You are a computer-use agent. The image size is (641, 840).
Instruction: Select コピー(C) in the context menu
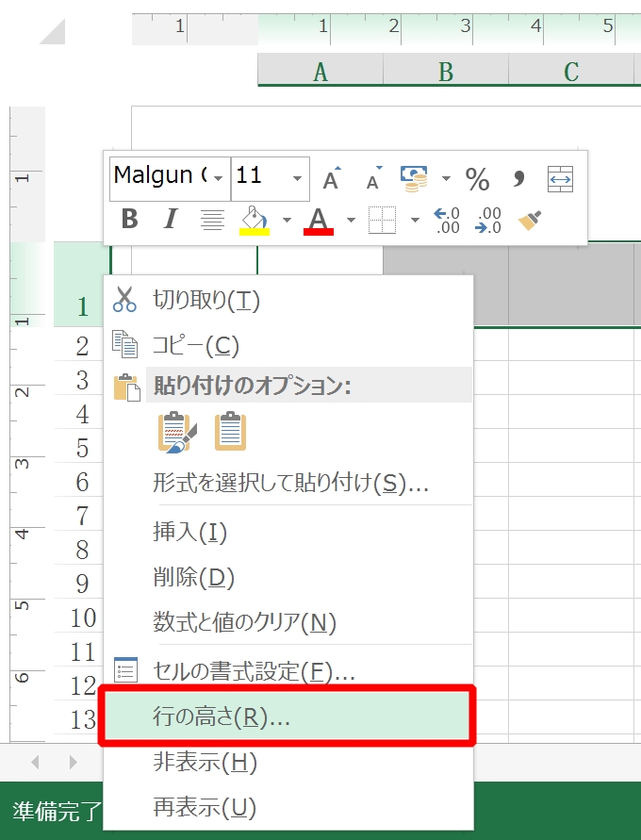pos(196,345)
